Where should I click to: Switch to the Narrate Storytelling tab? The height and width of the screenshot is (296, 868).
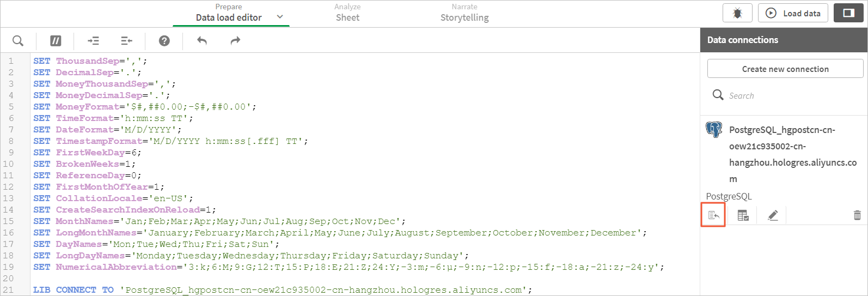464,13
